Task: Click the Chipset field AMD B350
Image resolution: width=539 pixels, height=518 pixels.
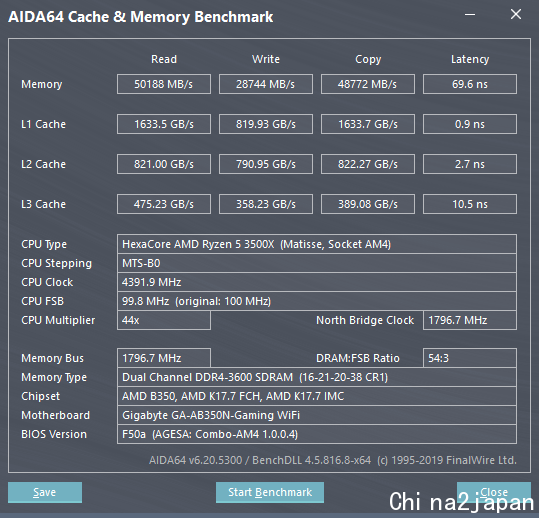Action: (x=317, y=396)
